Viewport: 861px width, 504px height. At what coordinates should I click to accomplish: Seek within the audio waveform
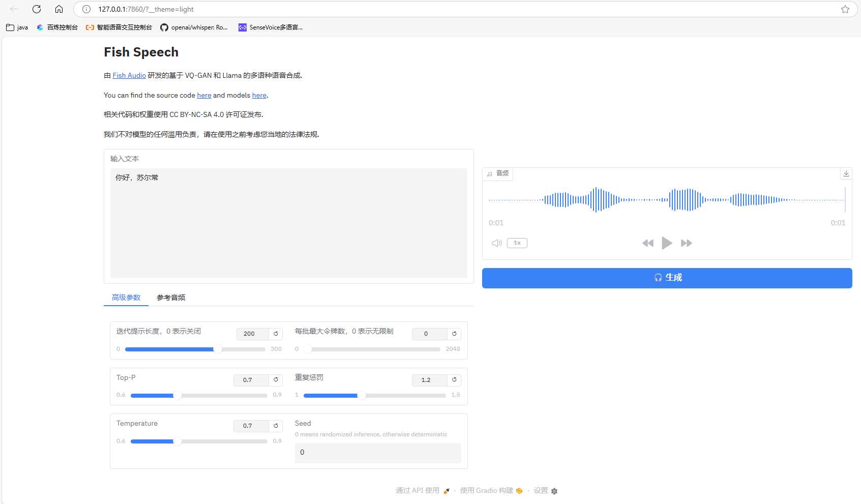[x=667, y=200]
